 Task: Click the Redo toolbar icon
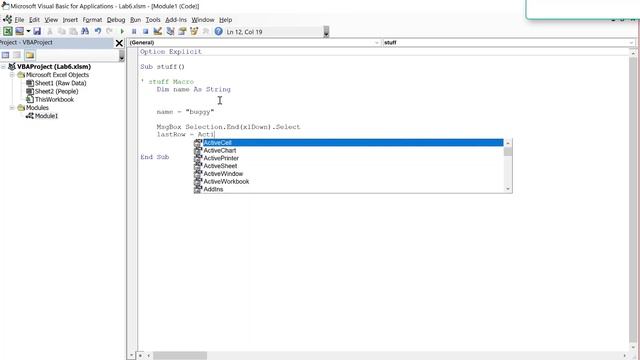coord(109,31)
